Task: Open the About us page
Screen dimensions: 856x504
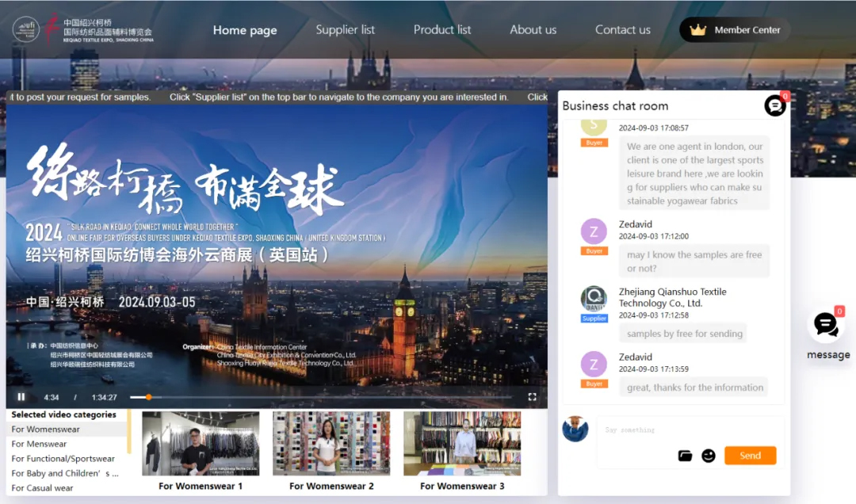Action: click(533, 30)
